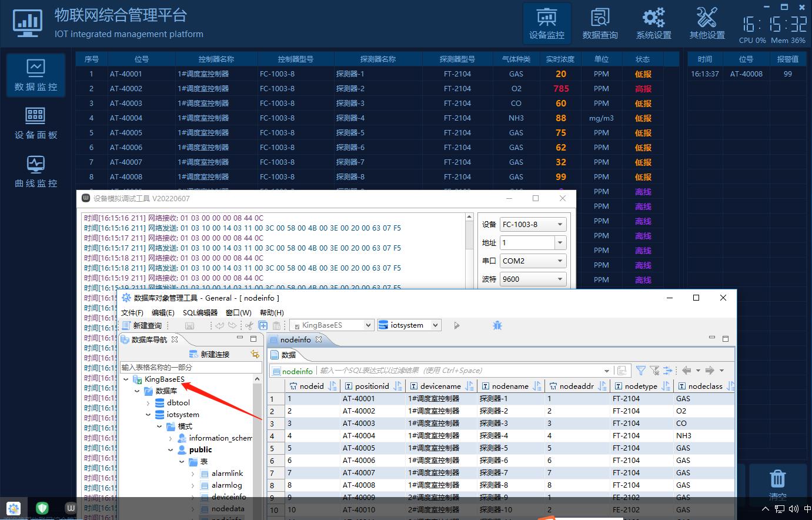The width and height of the screenshot is (812, 520).
Task: Open the 设备监控 device monitoring module
Action: point(546,24)
